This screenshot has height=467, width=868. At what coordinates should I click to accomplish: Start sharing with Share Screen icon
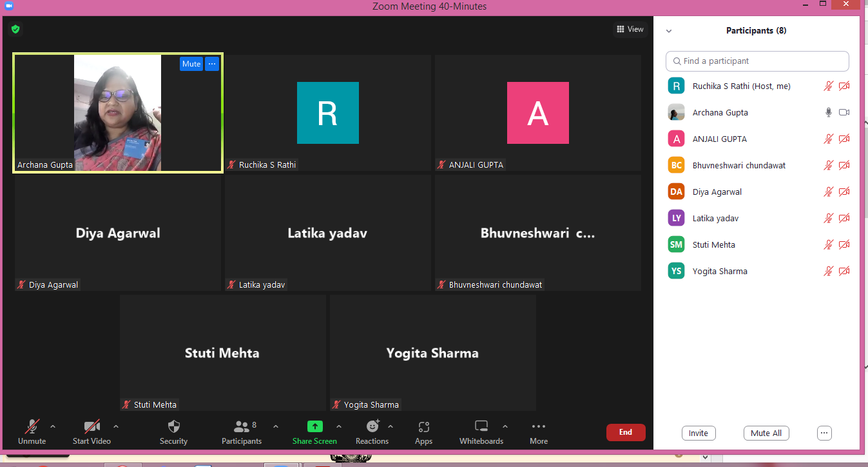click(314, 426)
